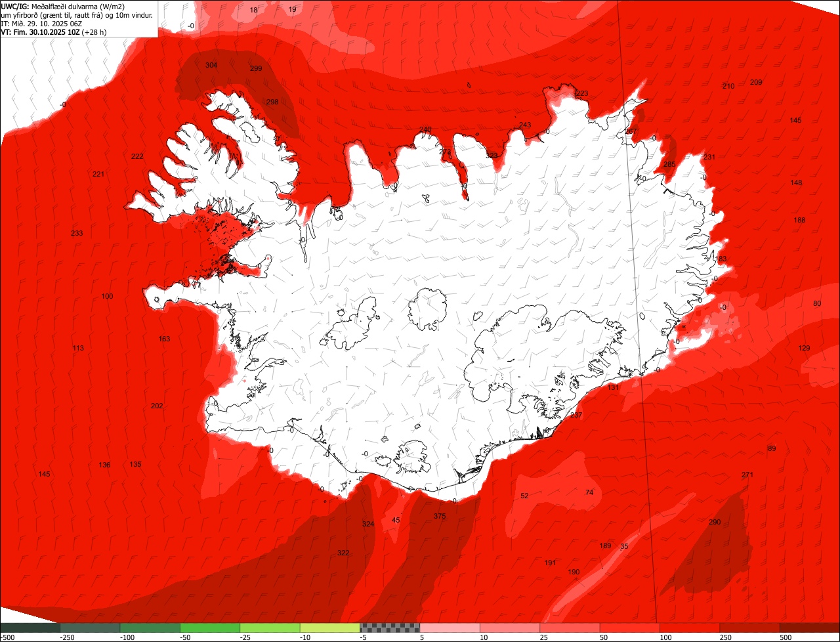Click the map value 74

[x=589, y=492]
